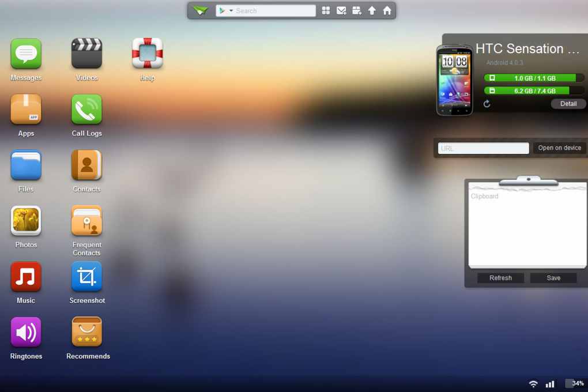This screenshot has height=392, width=588.
Task: Open the Apps box icon
Action: (26, 109)
